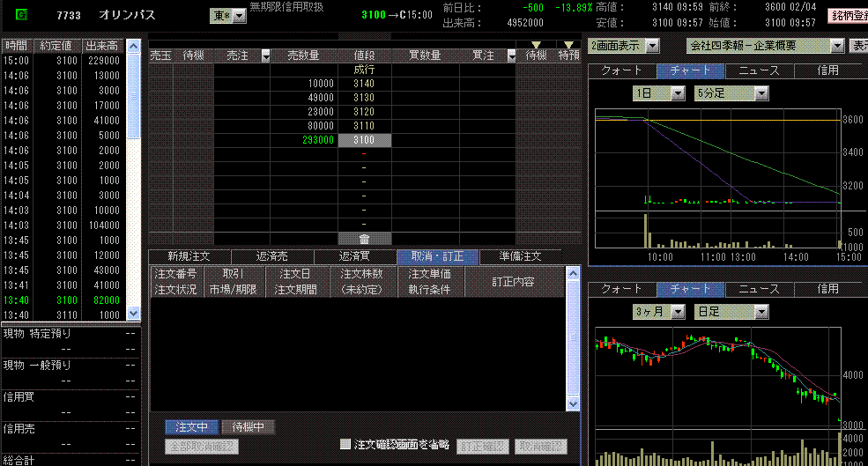The image size is (868, 466).
Task: Click the 銘柄登録 button
Action: tap(848, 16)
